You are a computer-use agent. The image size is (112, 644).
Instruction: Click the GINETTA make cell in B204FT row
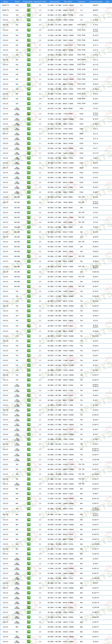click(5, 10)
